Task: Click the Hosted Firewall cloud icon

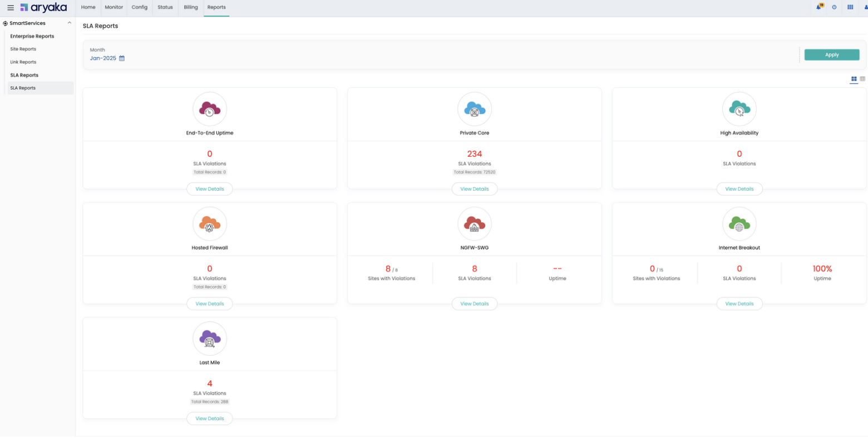Action: pyautogui.click(x=210, y=224)
